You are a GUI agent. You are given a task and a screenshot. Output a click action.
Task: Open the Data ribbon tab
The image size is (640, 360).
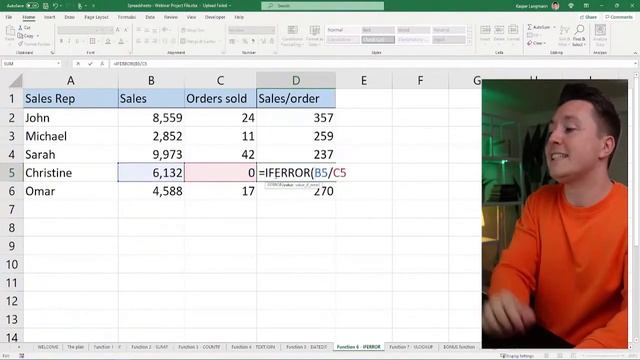click(150, 17)
